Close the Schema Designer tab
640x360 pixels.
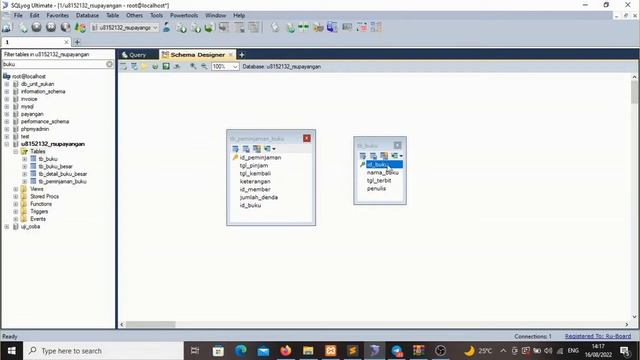(230, 55)
